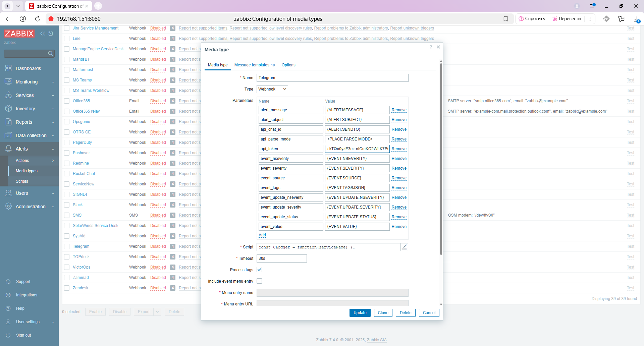The image size is (644, 346).
Task: Go back in browser history
Action: (x=8, y=19)
